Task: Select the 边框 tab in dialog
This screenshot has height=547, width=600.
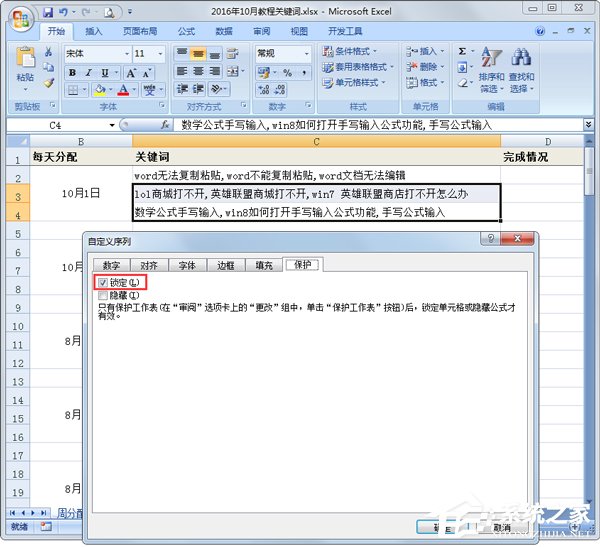Action: click(x=226, y=265)
